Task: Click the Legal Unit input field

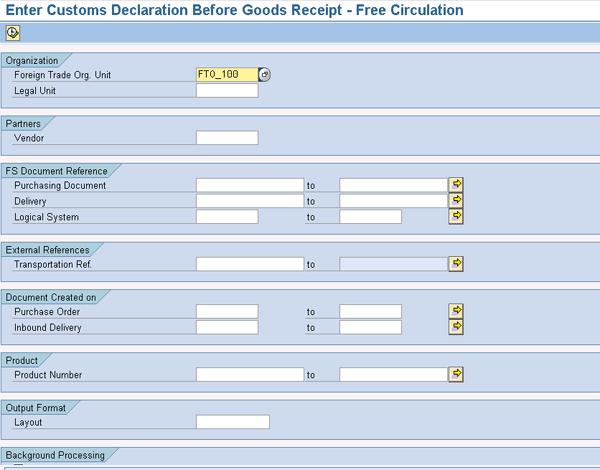Action: point(227,90)
